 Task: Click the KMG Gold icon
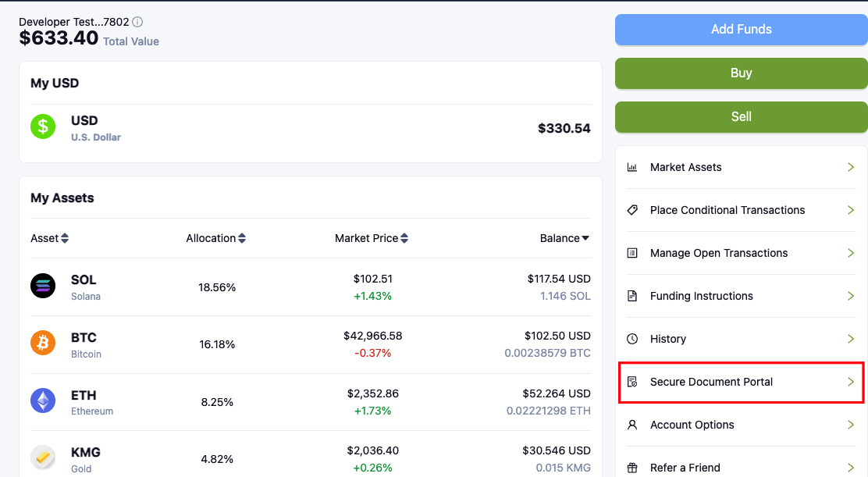pos(43,458)
